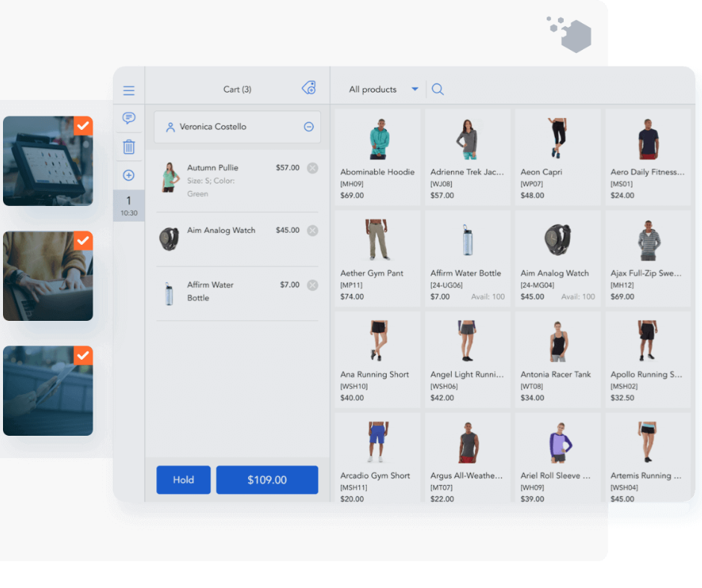This screenshot has height=588, width=702.
Task: Choose Antonia Racer Tank product tile
Action: tap(557, 360)
